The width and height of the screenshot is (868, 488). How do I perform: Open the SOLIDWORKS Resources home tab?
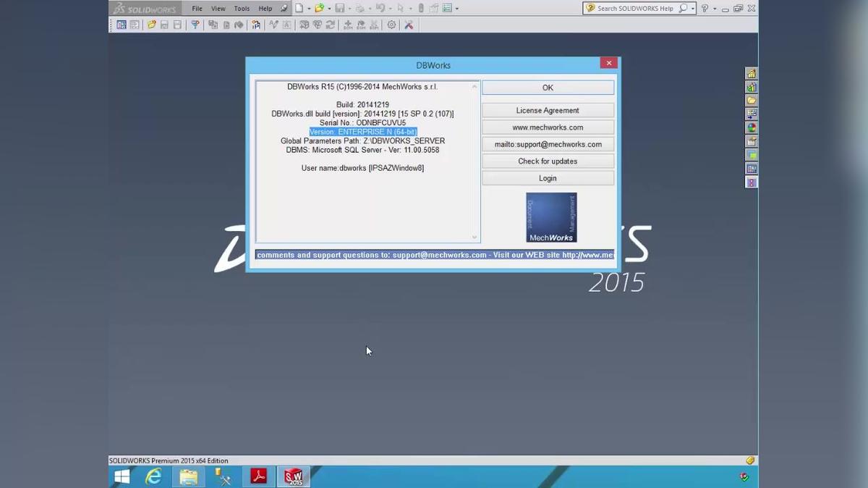(x=752, y=74)
